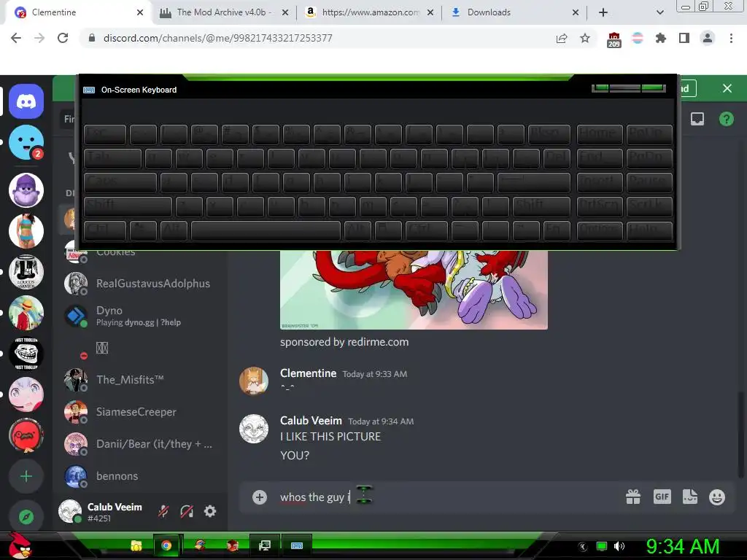
Task: Open Discord user settings gear
Action: [210, 511]
